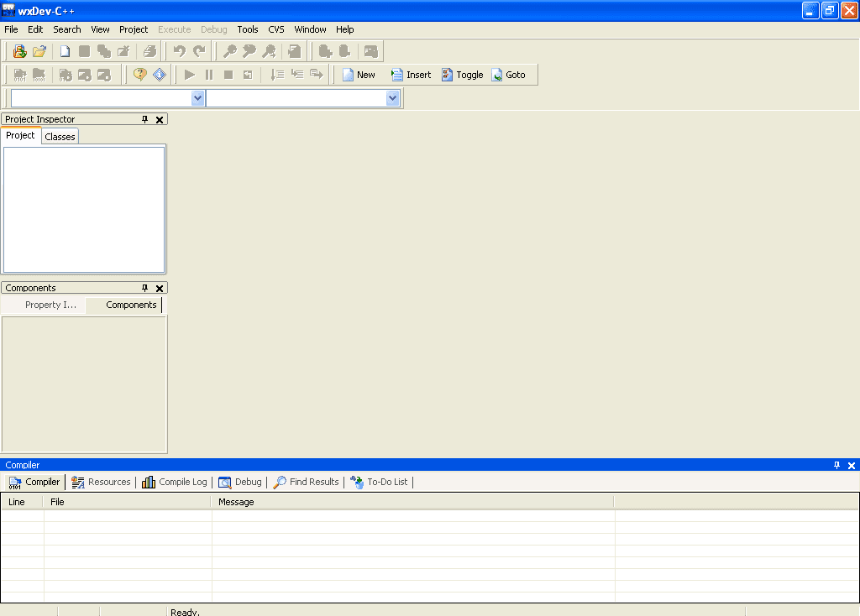Open the Edit menu
This screenshot has height=616, width=860.
[35, 29]
